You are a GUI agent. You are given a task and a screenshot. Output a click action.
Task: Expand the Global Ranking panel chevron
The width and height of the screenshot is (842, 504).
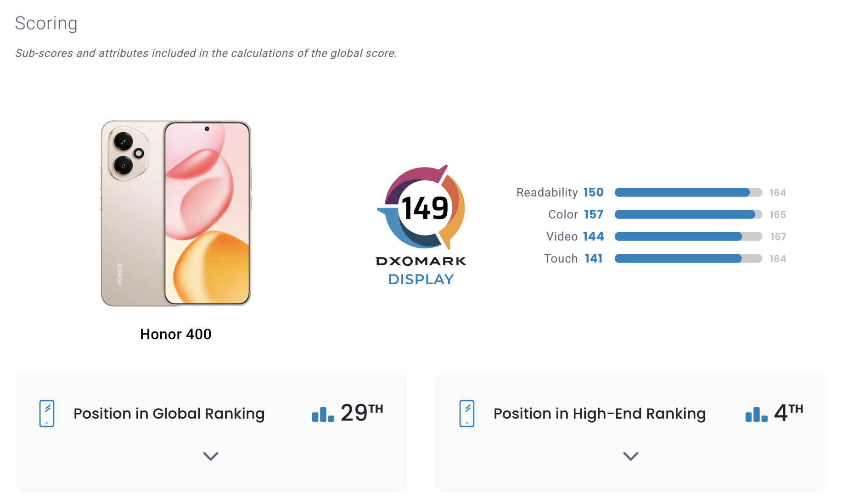(211, 456)
